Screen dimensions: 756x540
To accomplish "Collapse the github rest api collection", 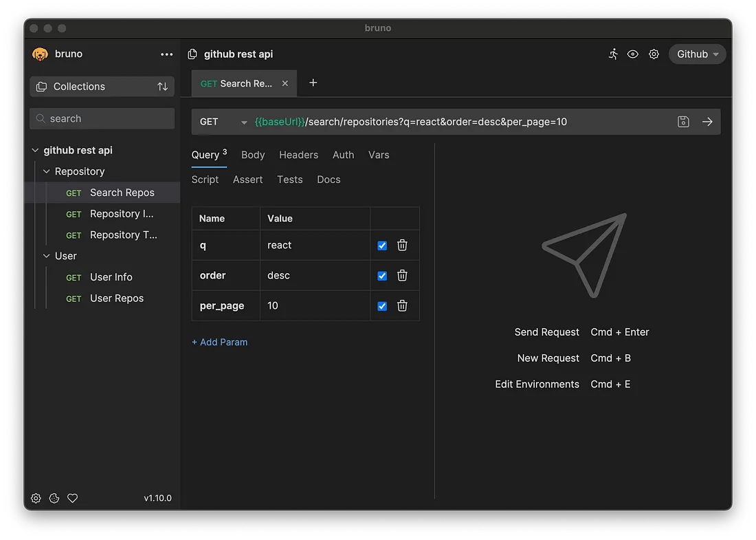I will (x=35, y=151).
